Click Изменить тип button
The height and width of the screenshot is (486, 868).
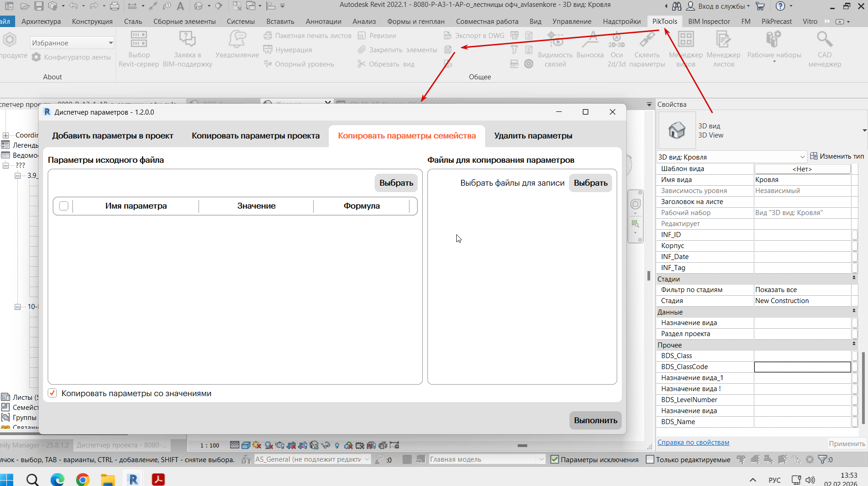837,156
